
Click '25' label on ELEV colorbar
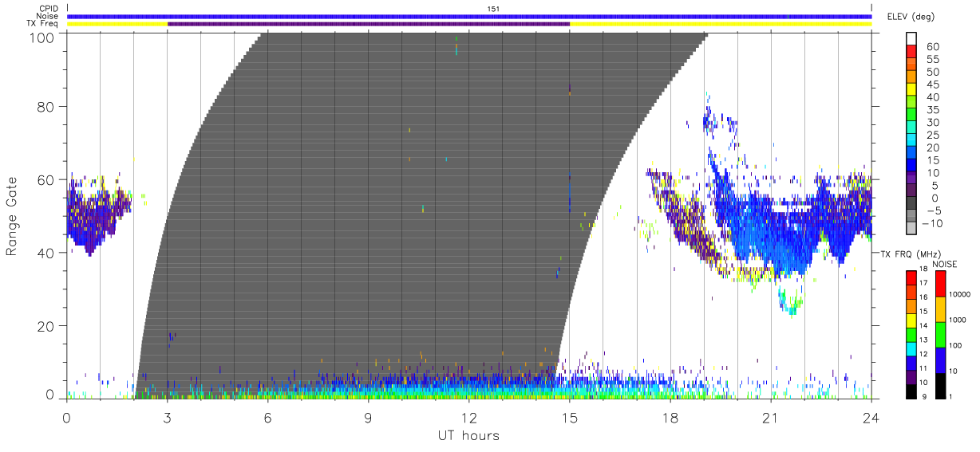[933, 136]
